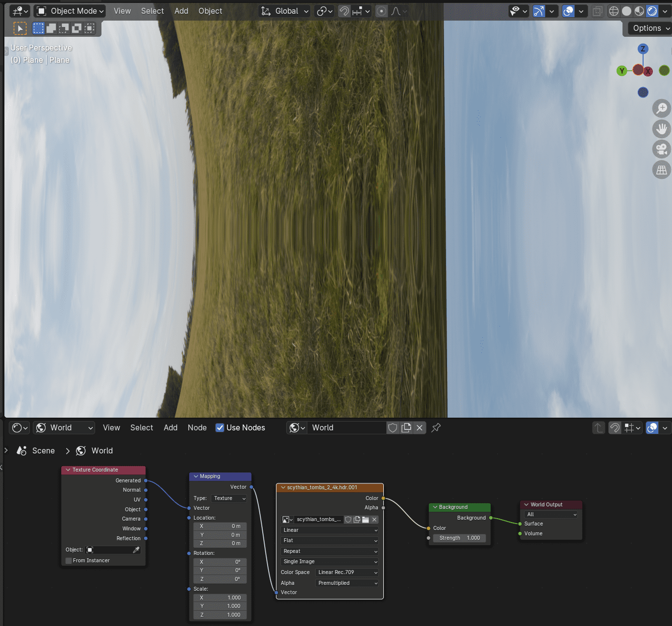Adjust Background Strength slider

pos(460,538)
